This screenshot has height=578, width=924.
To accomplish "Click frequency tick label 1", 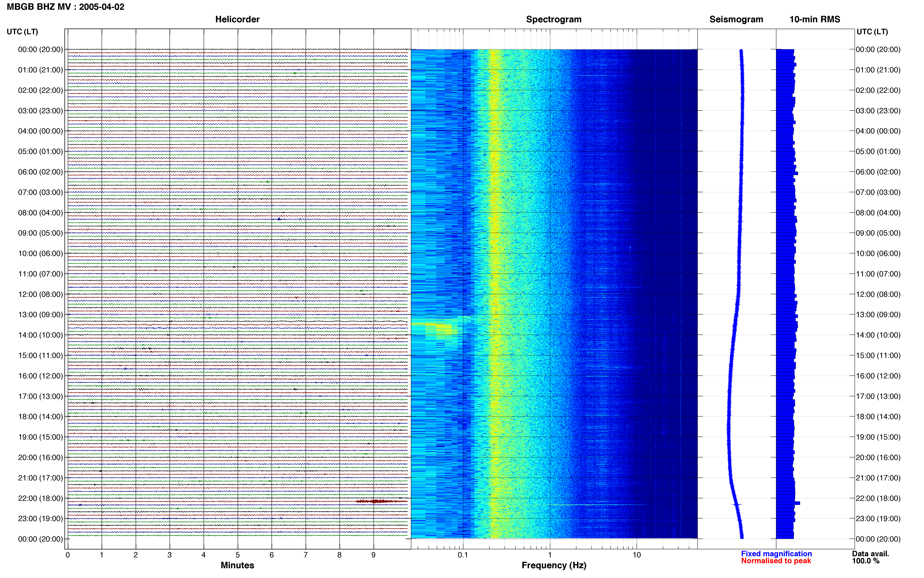I will pos(550,555).
